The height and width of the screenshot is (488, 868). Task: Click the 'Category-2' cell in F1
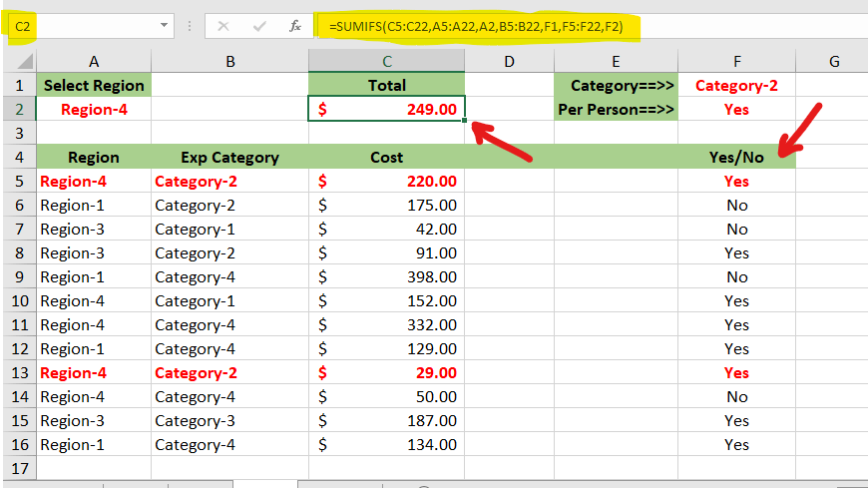click(737, 85)
